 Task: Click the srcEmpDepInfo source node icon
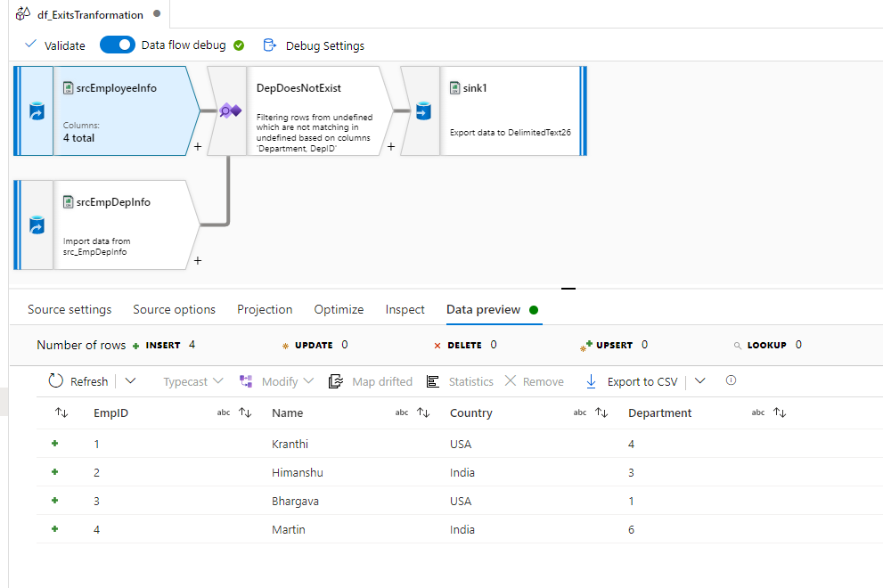click(37, 225)
